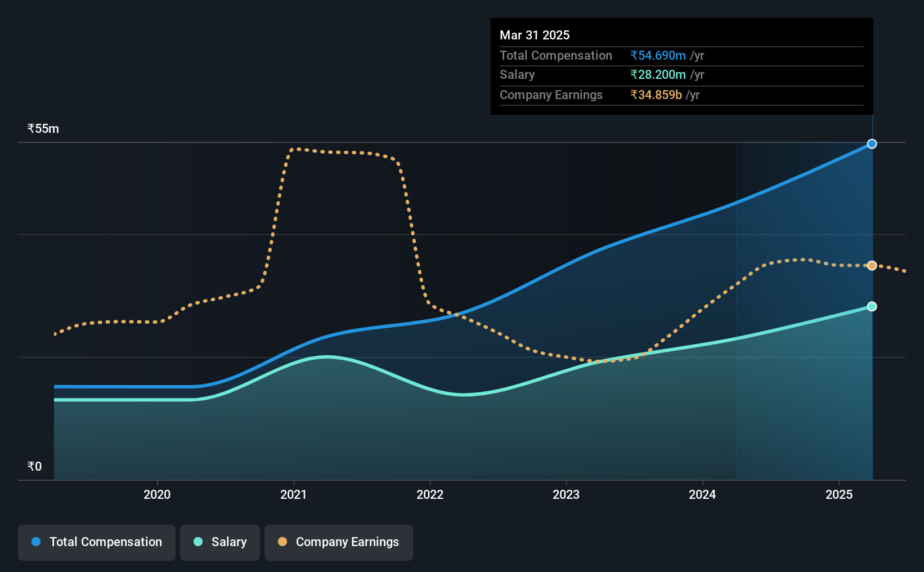Click the 2023 x-axis label
The height and width of the screenshot is (572, 924).
[566, 494]
